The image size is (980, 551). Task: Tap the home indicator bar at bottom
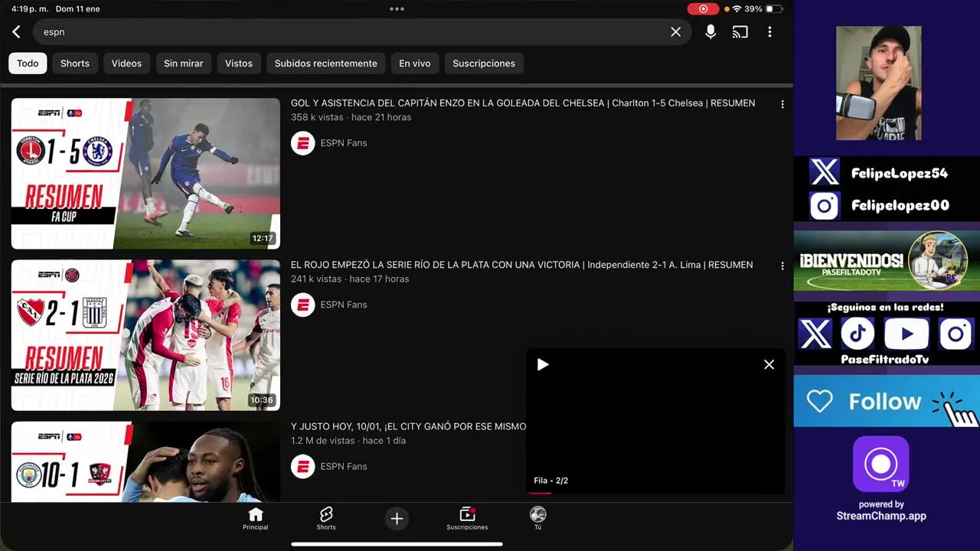coord(397,545)
